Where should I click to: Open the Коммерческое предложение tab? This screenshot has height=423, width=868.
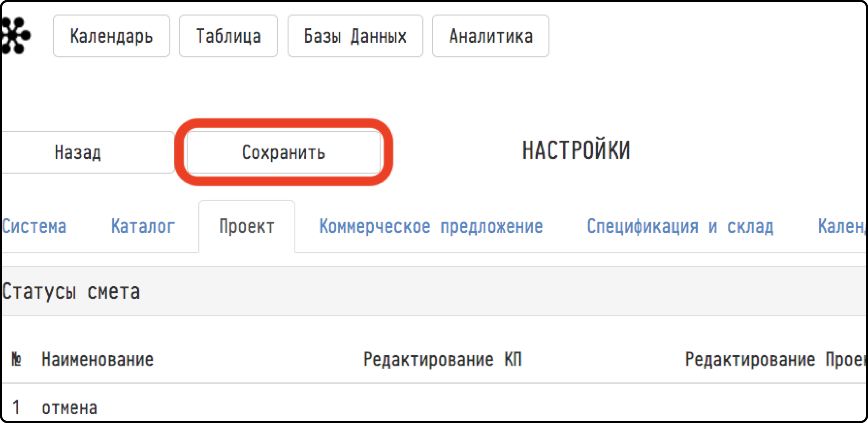[431, 226]
